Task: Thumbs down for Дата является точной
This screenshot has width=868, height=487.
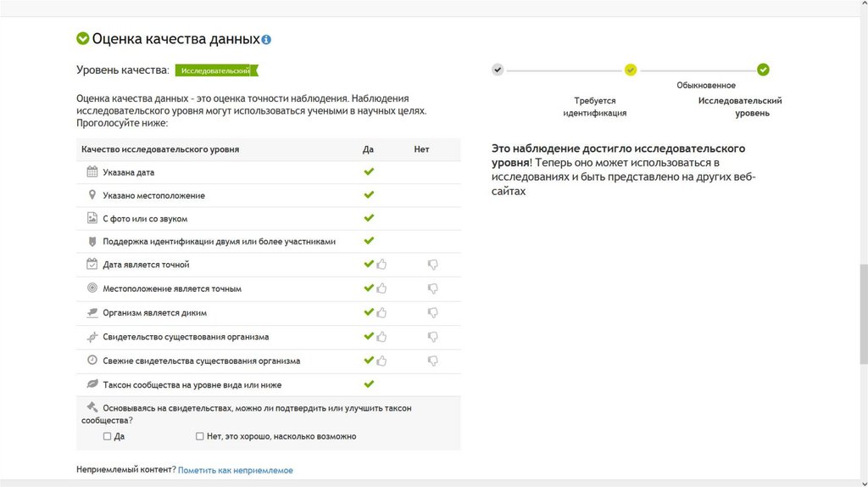Action: click(433, 265)
